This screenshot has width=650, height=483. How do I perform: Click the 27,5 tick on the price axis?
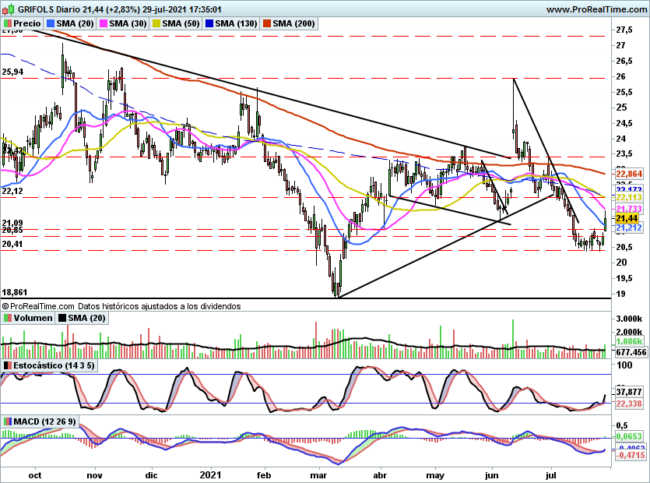point(624,30)
